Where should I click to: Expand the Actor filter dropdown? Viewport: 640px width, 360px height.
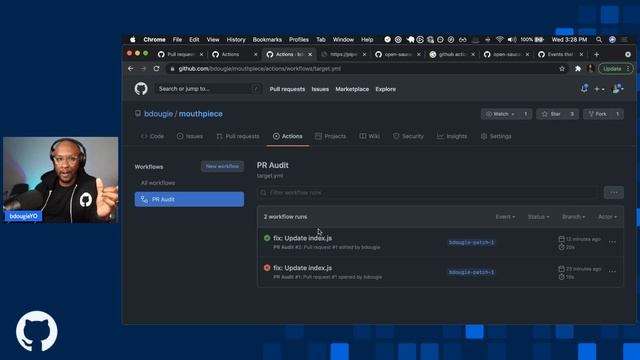click(x=607, y=217)
